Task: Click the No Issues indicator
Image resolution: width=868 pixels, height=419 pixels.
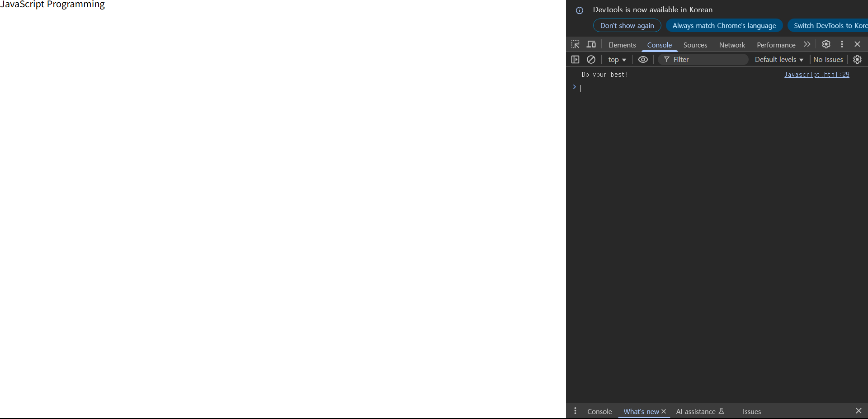Action: (828, 60)
